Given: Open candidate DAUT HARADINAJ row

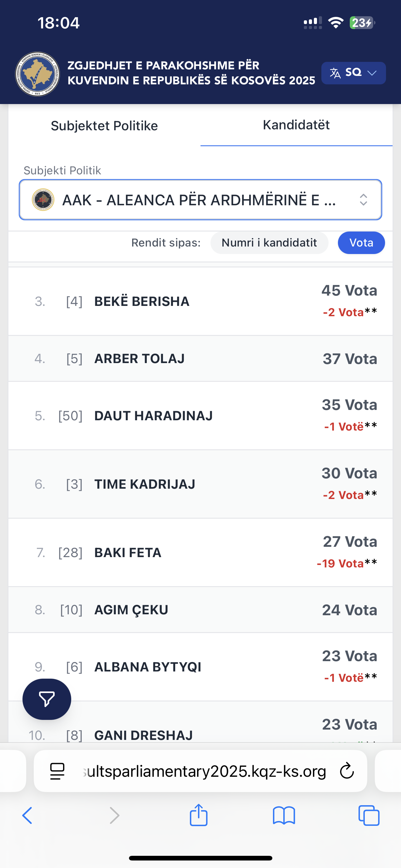Looking at the screenshot, I should click(154, 416).
